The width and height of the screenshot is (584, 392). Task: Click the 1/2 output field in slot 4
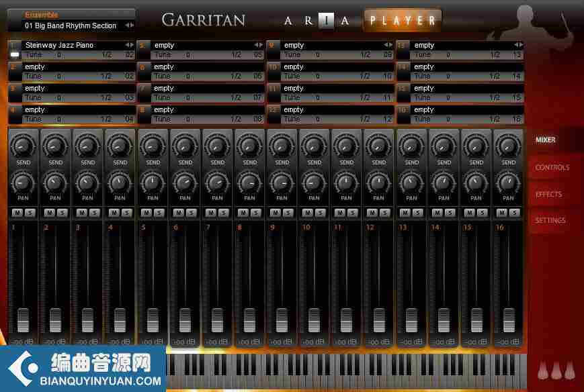point(107,119)
